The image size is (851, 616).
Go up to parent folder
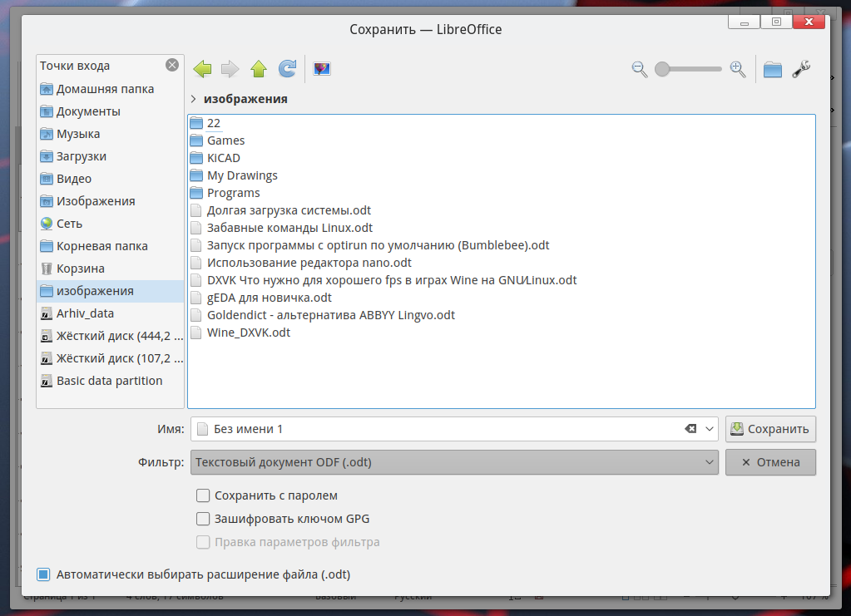click(x=259, y=69)
